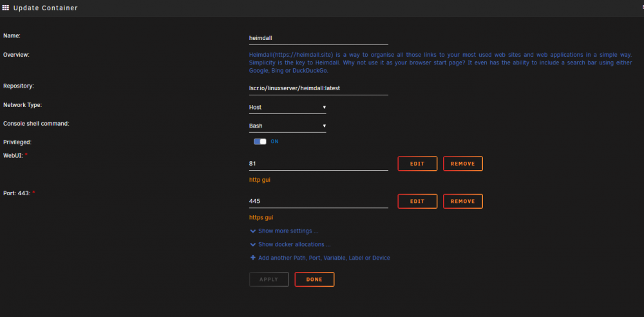The width and height of the screenshot is (644, 317).
Task: Open the Console shell command dropdown showing Bash
Action: pos(287,126)
